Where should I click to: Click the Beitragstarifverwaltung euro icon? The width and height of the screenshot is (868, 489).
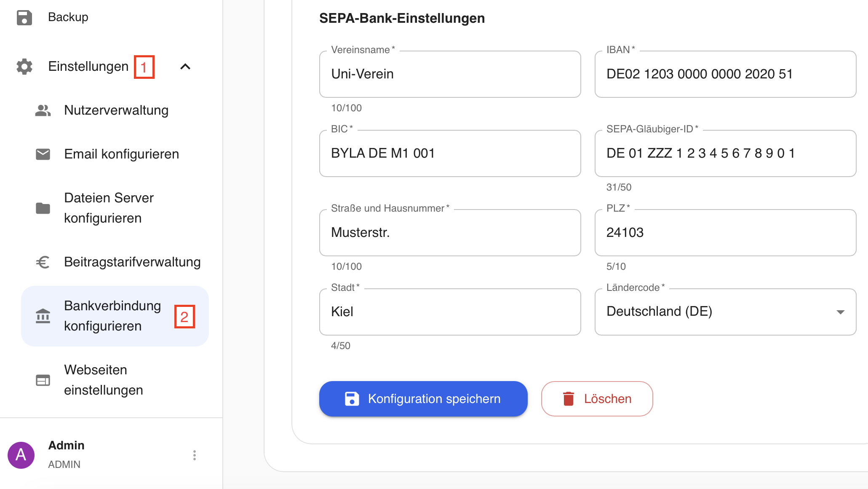click(x=43, y=262)
